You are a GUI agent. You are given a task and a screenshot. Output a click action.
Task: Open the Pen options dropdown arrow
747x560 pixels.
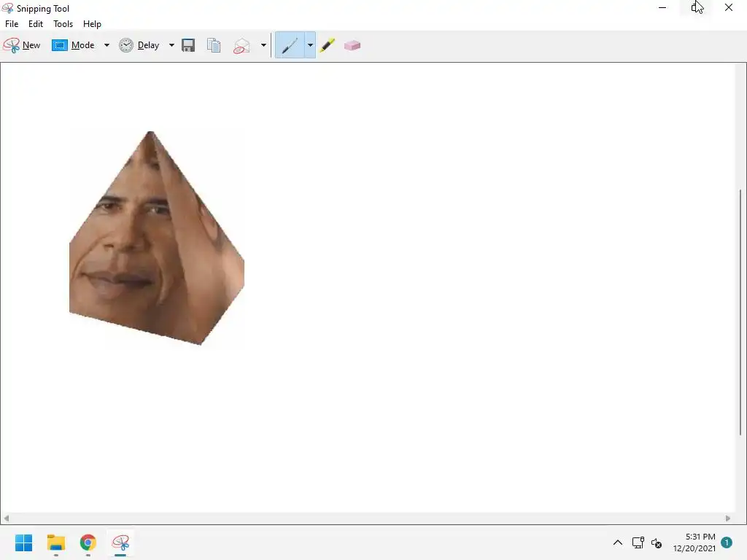click(x=310, y=45)
